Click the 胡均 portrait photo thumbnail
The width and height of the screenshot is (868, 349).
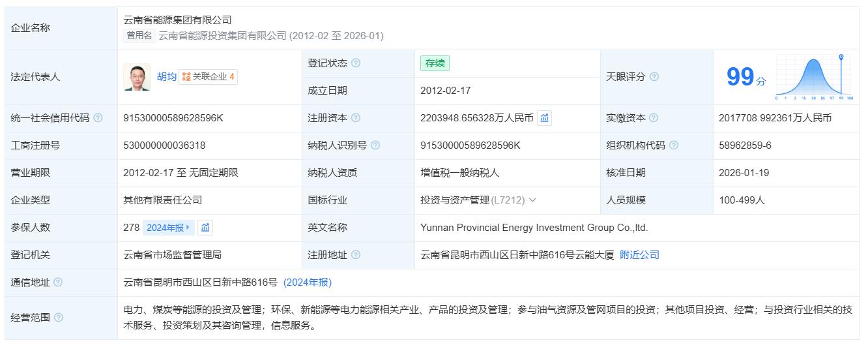(137, 77)
